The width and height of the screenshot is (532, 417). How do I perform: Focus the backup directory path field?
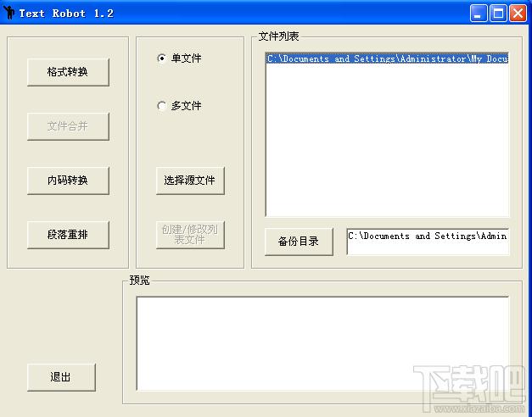tap(427, 241)
